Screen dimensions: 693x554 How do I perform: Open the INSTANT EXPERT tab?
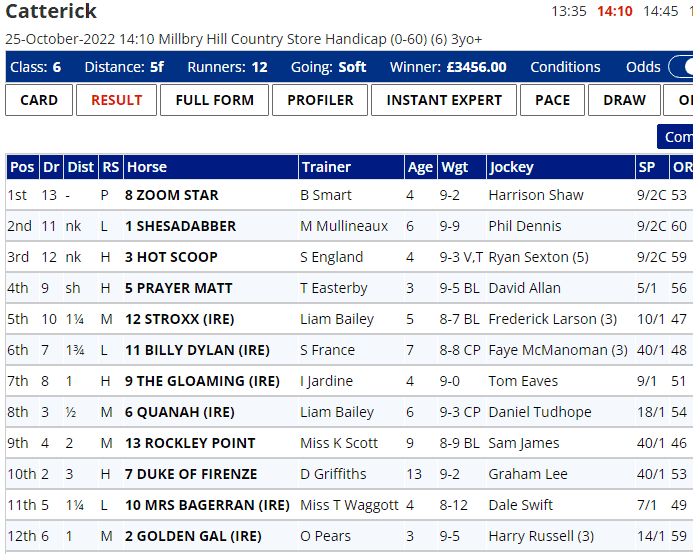444,100
